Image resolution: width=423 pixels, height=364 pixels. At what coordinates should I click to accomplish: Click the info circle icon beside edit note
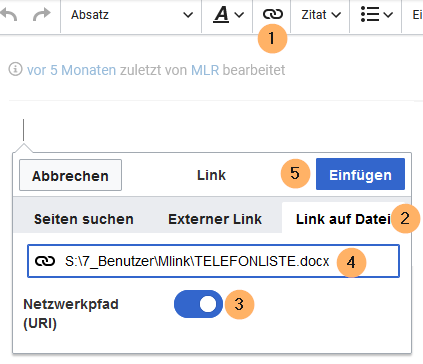(15, 70)
